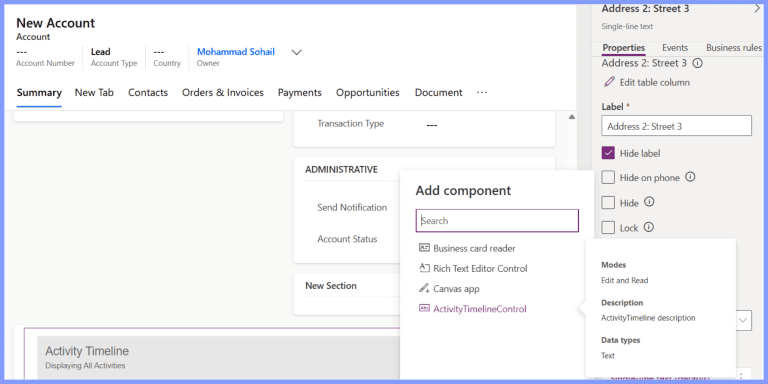Switch to the Business rules tab
The image size is (768, 384).
(734, 48)
